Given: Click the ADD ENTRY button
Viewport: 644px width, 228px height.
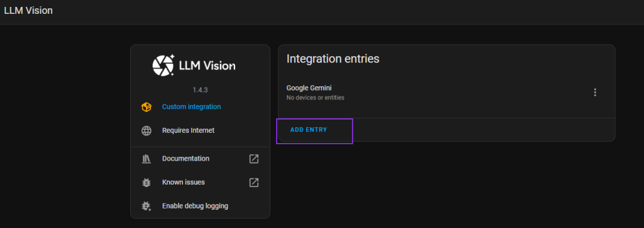Looking at the screenshot, I should [308, 130].
